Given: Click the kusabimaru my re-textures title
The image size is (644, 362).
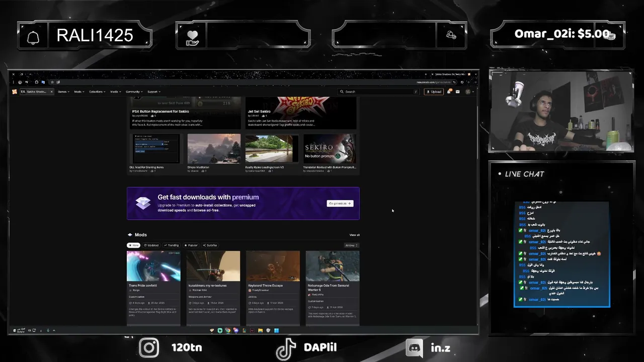Looking at the screenshot, I should (x=208, y=286).
